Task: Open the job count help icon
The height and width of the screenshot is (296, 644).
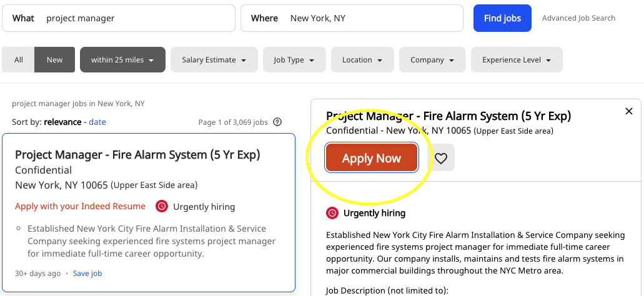Action: (x=277, y=122)
